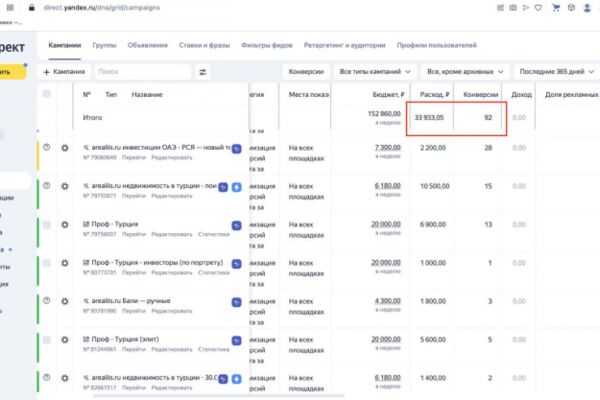Switch to the Ретаргетинг и аудитории tab
The height and width of the screenshot is (400, 600).
(344, 45)
